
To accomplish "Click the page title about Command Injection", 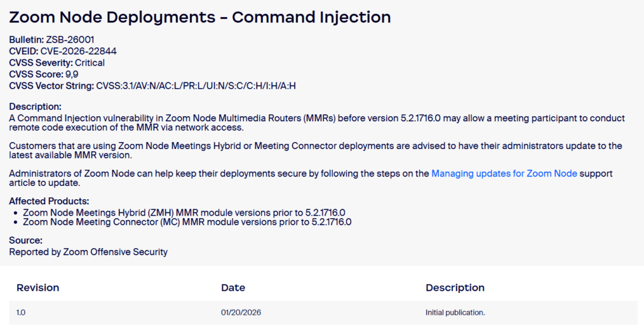I will 200,17.
